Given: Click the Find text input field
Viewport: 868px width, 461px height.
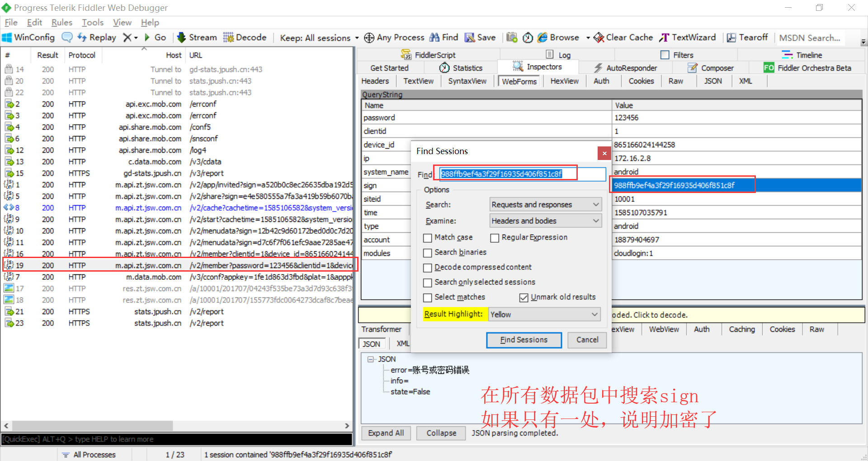Looking at the screenshot, I should pos(522,174).
